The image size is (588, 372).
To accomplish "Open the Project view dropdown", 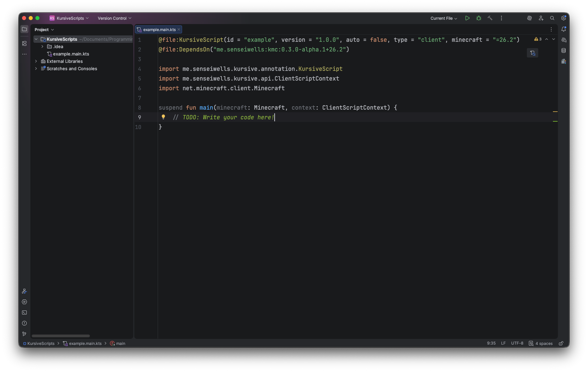I will (x=44, y=29).
